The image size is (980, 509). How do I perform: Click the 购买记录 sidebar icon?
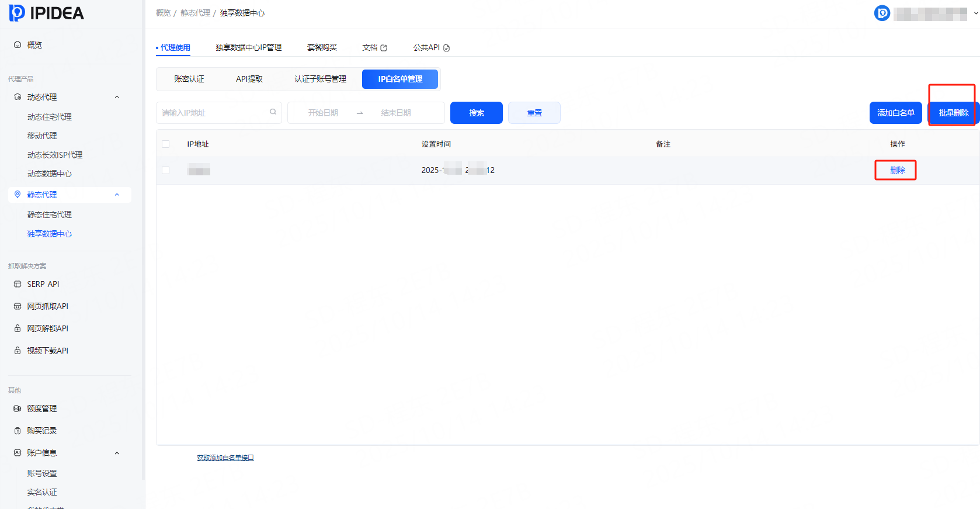[18, 431]
